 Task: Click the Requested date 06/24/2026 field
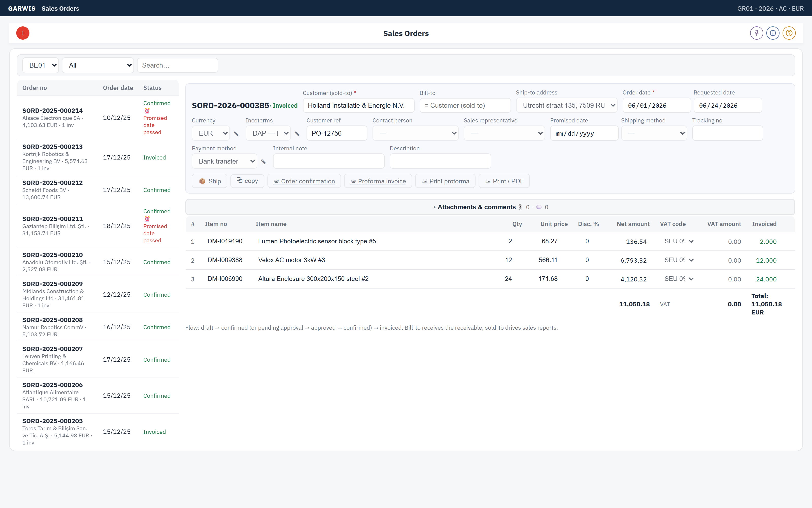point(728,105)
